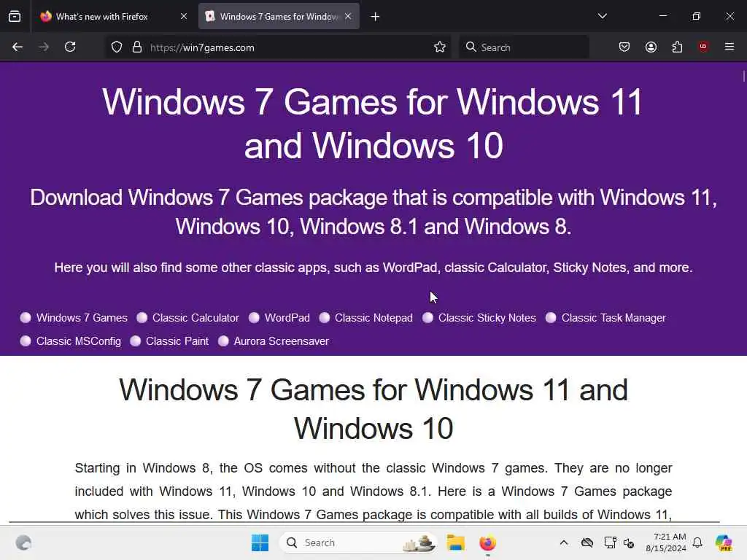Open the Aurora Screensaver link
This screenshot has width=747, height=560.
pos(281,341)
